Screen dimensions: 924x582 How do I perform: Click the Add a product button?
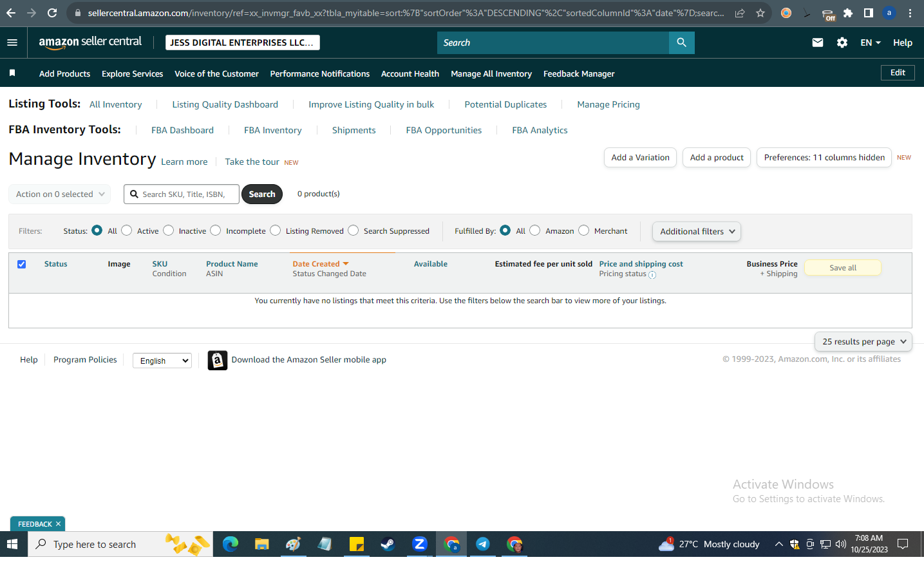pos(717,157)
